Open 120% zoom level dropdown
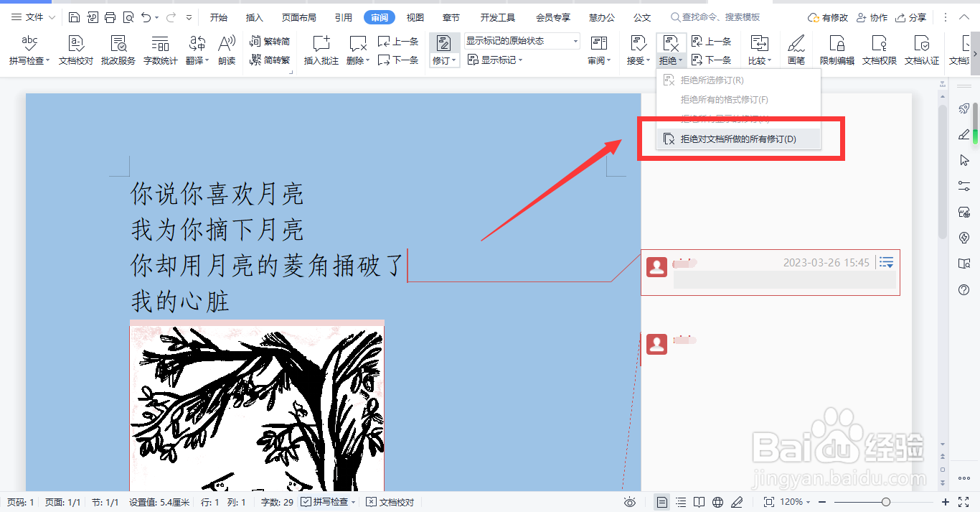The height and width of the screenshot is (512, 980). pos(796,502)
